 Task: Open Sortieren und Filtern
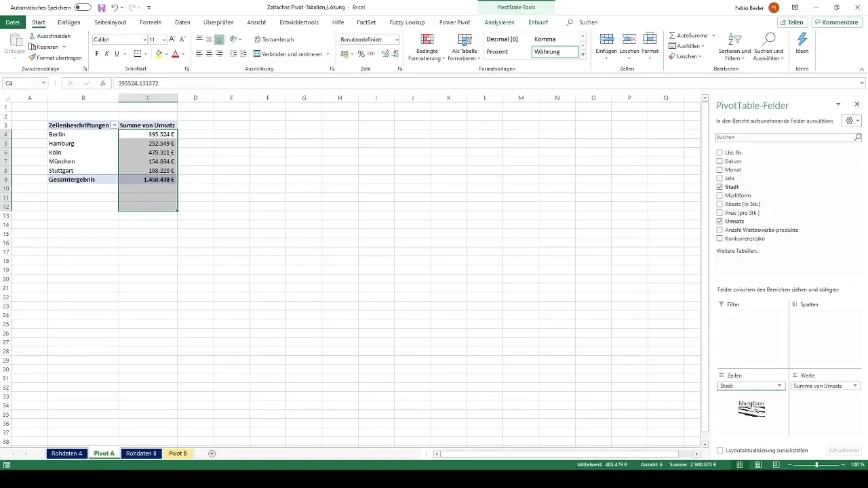pyautogui.click(x=734, y=46)
